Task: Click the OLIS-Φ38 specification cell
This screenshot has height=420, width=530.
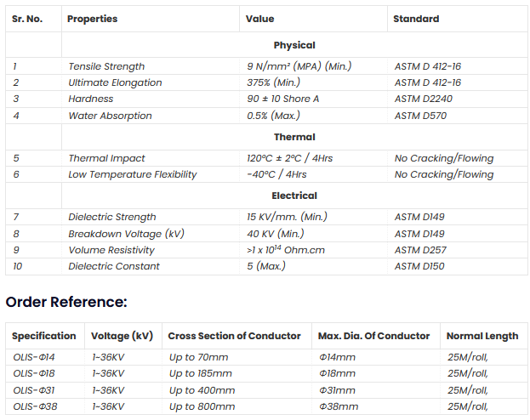Action: pos(34,406)
